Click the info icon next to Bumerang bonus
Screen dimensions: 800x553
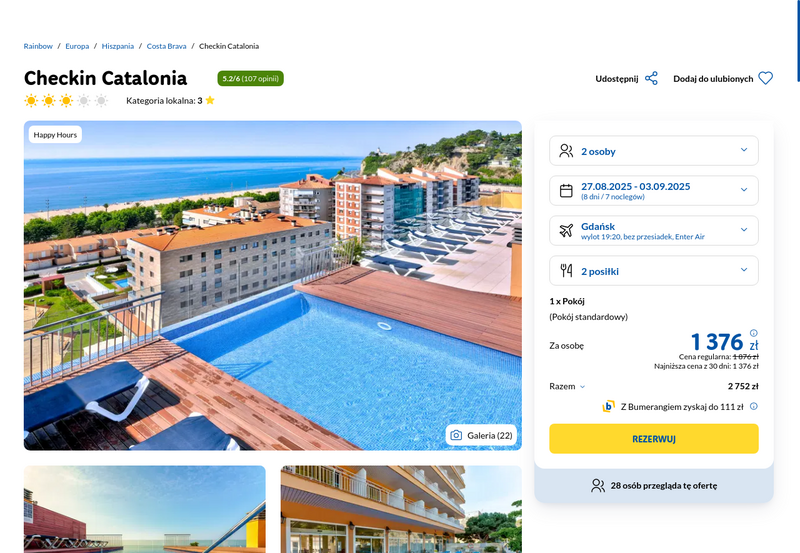tap(754, 407)
